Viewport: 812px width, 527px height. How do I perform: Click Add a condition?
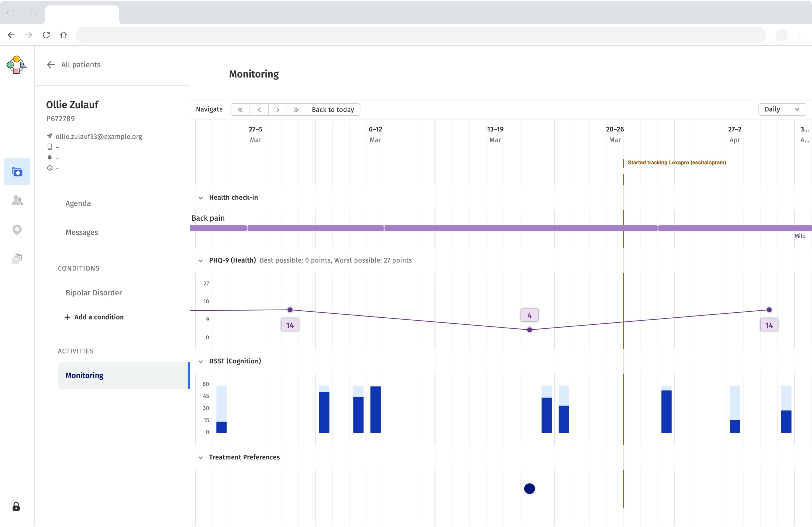[x=94, y=317]
